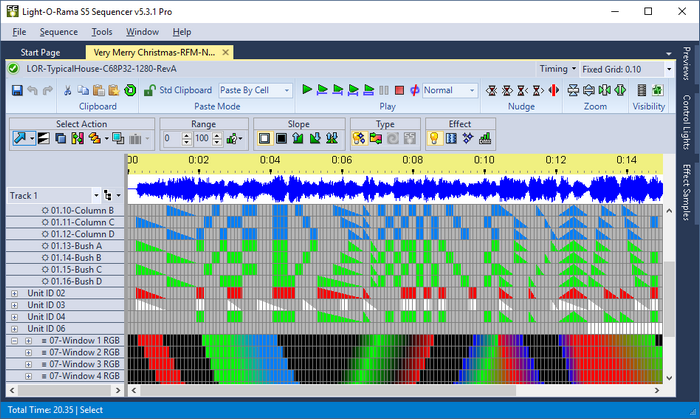700x419 pixels.
Task: Switch to the Start Page tab
Action: (40, 52)
